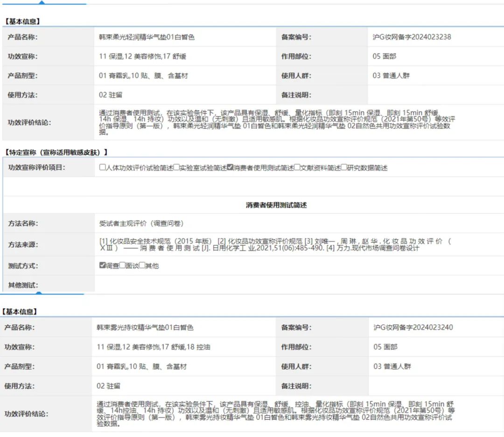Screen dimensions: 504x437
Task: Check the 面谈 test method checkbox
Action: click(x=122, y=265)
